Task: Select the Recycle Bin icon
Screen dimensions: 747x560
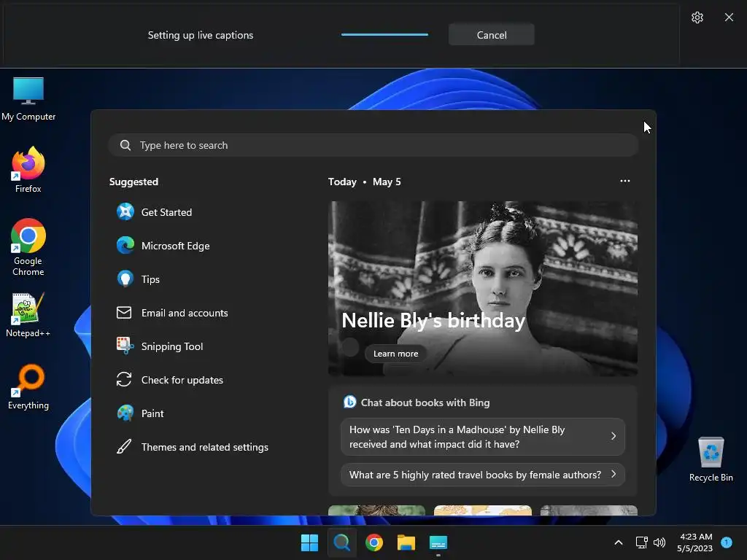Action: pos(711,459)
